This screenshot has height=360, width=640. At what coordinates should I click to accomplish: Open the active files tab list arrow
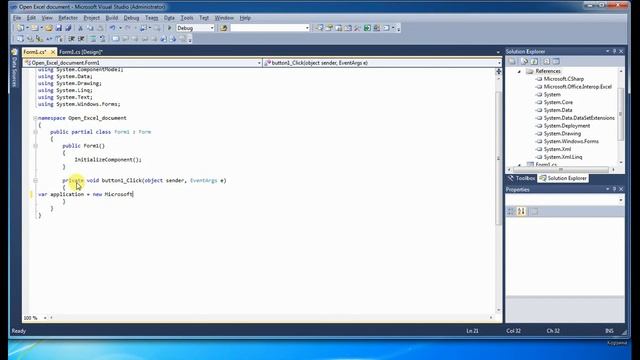click(498, 52)
